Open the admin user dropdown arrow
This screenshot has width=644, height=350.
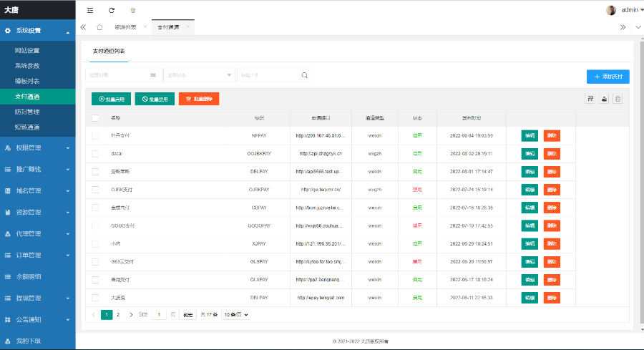[642, 10]
